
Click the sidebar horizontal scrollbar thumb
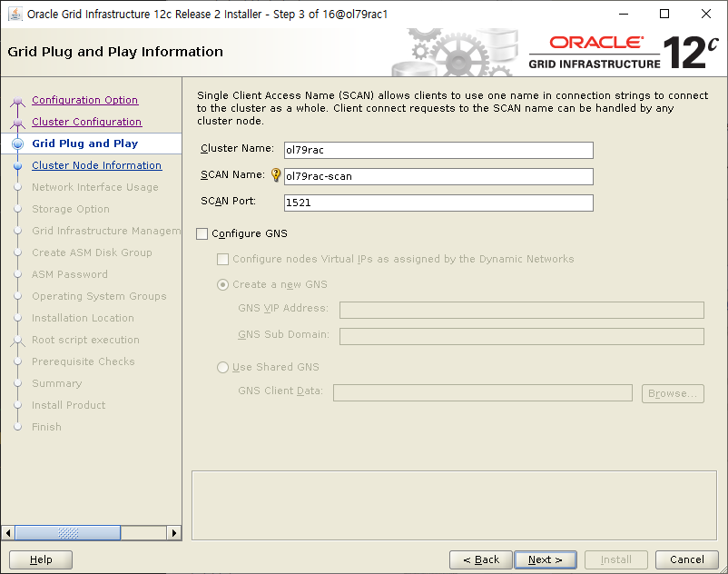[68, 532]
